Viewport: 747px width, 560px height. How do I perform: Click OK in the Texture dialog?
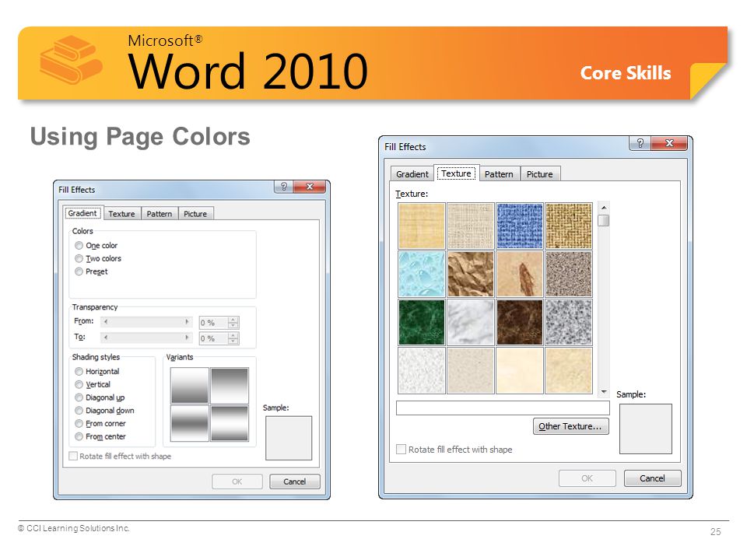(587, 478)
